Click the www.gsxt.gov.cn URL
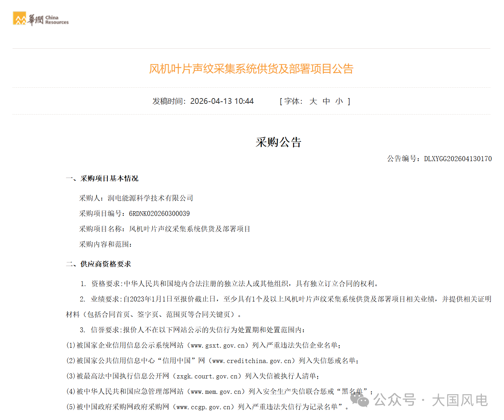The height and width of the screenshot is (420, 504). point(217,346)
